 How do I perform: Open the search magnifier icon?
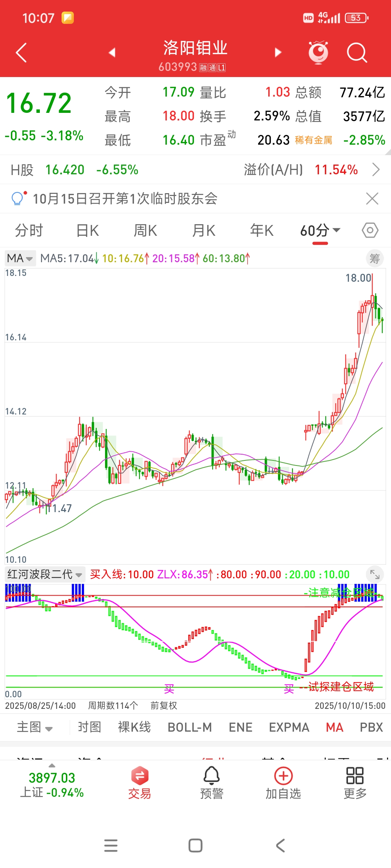click(357, 53)
